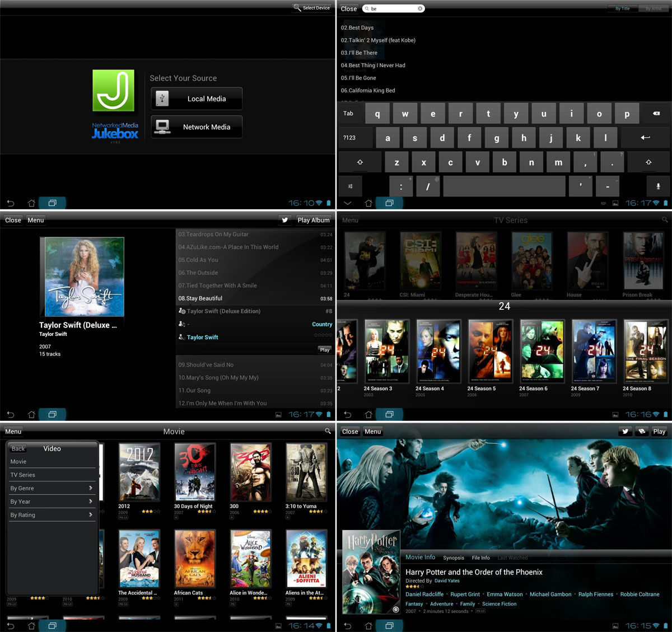This screenshot has width=672, height=632.
Task: Tap the search magnifier icon on TV Series screen
Action: (x=664, y=220)
